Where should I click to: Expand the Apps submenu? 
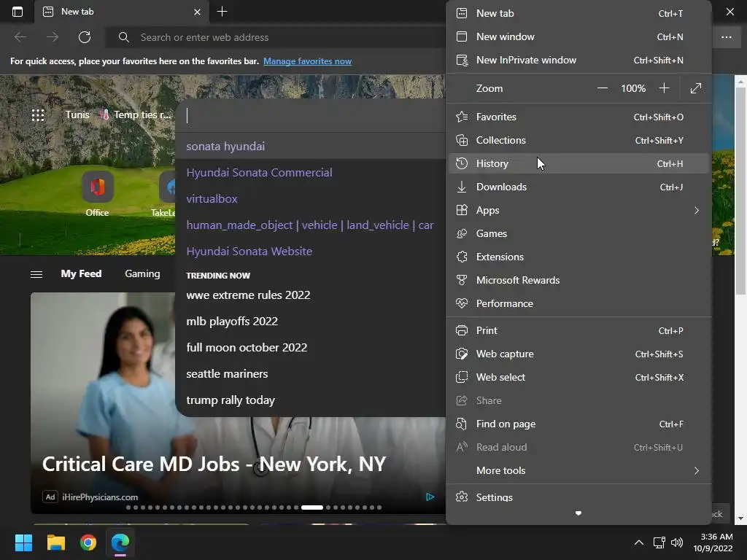(x=578, y=210)
